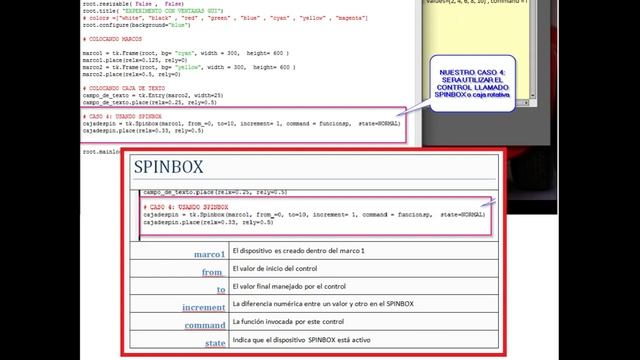
Task: Click the 'marco1 = tk.Frame(root' code line
Action: coord(186,53)
